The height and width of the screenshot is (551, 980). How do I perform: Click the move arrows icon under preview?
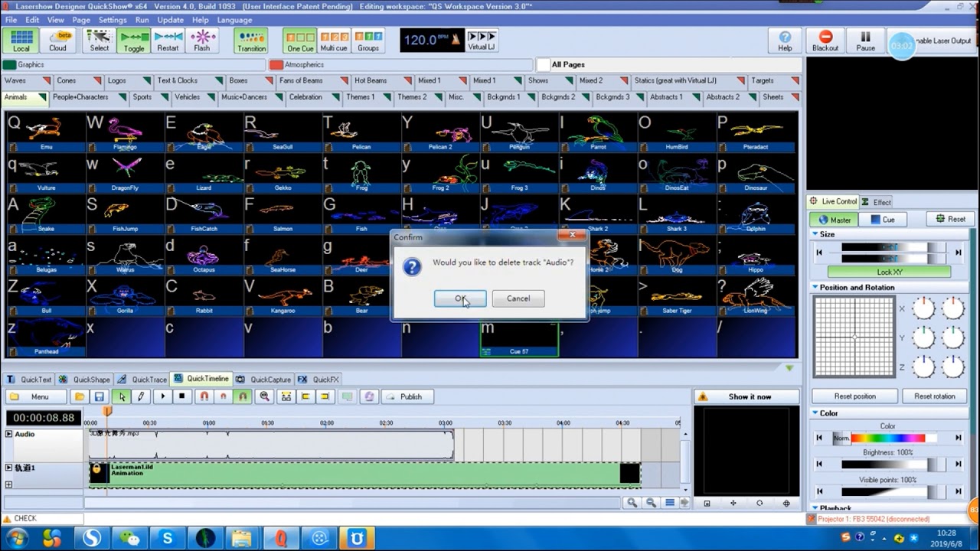click(x=733, y=503)
